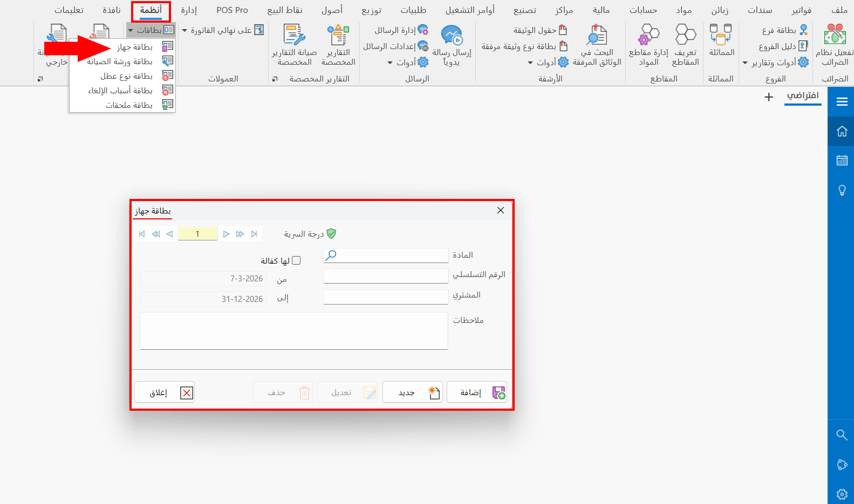Switch to the أنظمة ribbon tab

point(151,10)
